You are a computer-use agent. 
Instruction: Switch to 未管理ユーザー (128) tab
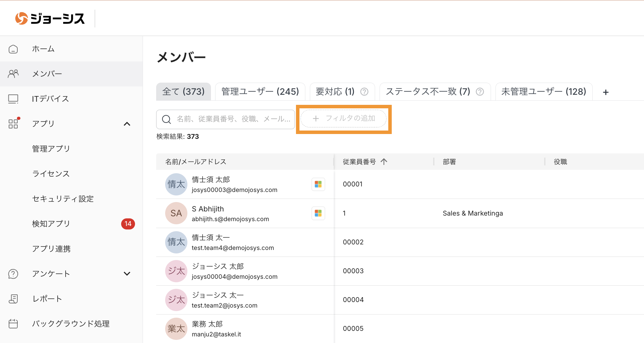click(x=543, y=92)
